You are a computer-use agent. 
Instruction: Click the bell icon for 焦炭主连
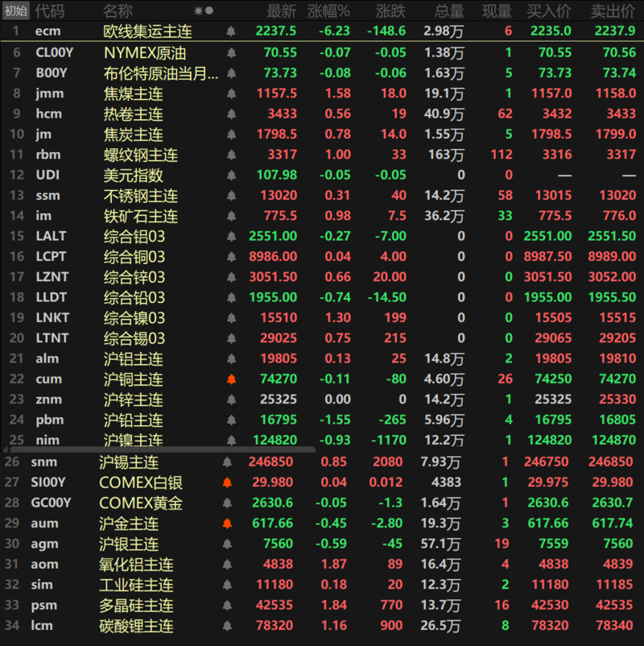tap(231, 135)
